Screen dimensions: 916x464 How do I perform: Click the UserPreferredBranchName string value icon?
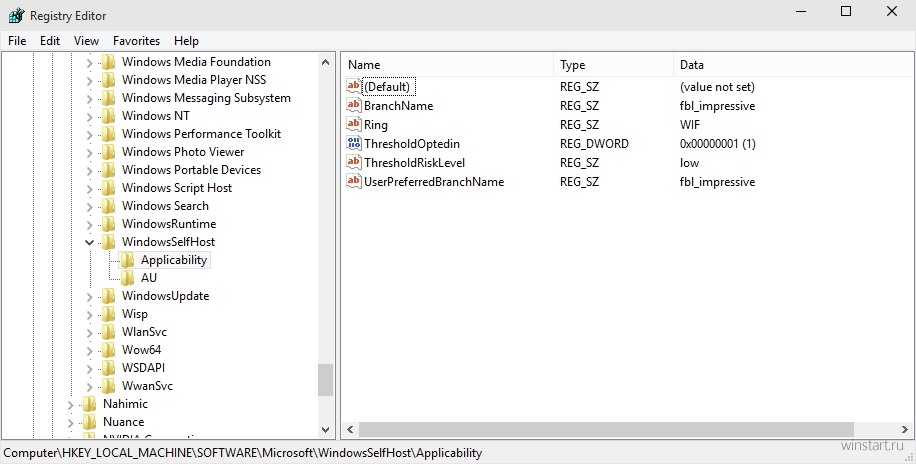coord(354,181)
